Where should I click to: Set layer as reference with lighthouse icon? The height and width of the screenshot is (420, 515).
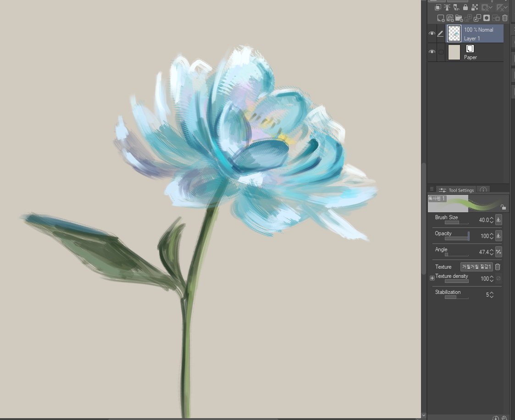tap(447, 7)
